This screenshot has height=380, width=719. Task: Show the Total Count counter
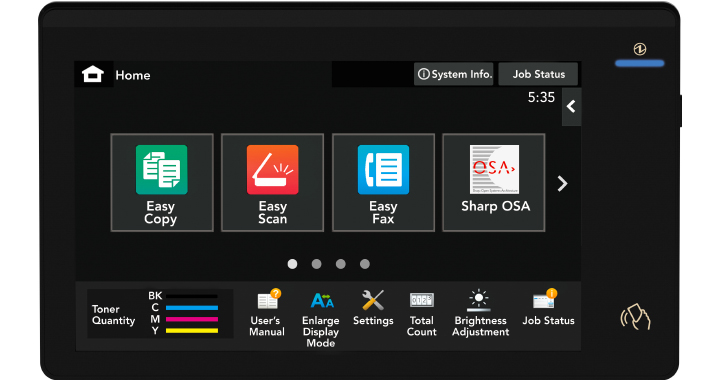(421, 314)
